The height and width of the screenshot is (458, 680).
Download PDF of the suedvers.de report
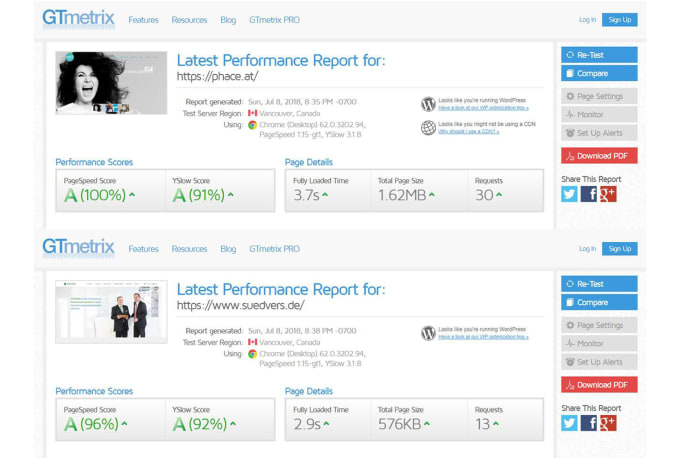(599, 385)
